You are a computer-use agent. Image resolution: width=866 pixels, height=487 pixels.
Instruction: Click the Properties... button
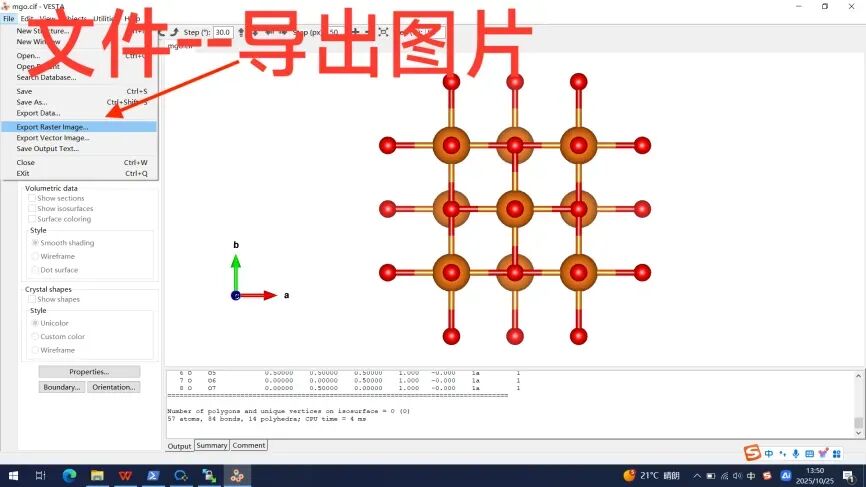pyautogui.click(x=89, y=372)
